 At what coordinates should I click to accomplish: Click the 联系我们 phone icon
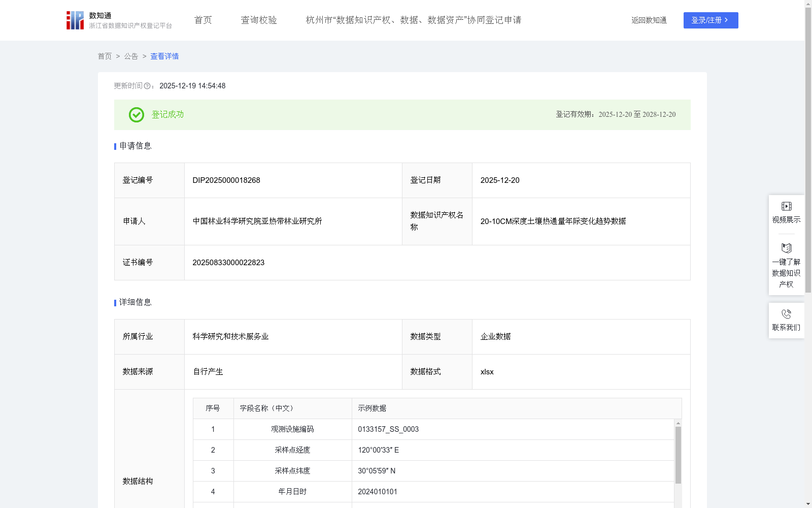click(x=786, y=314)
